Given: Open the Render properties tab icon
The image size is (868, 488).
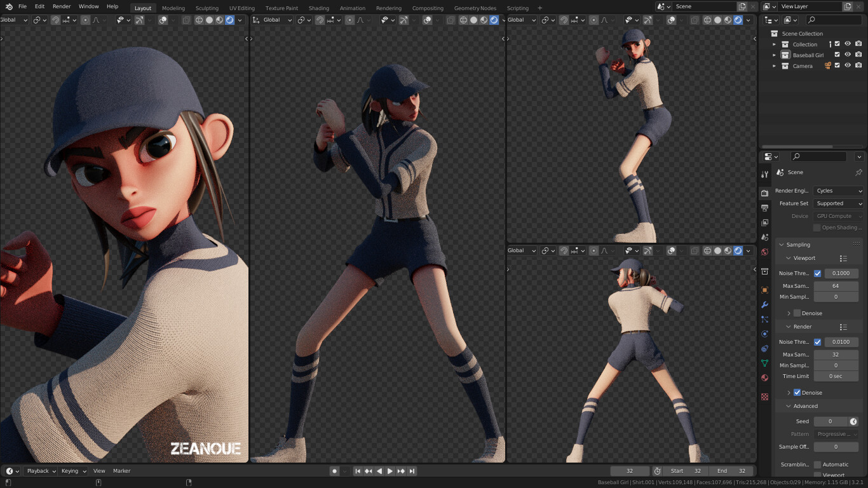Looking at the screenshot, I should (x=764, y=193).
